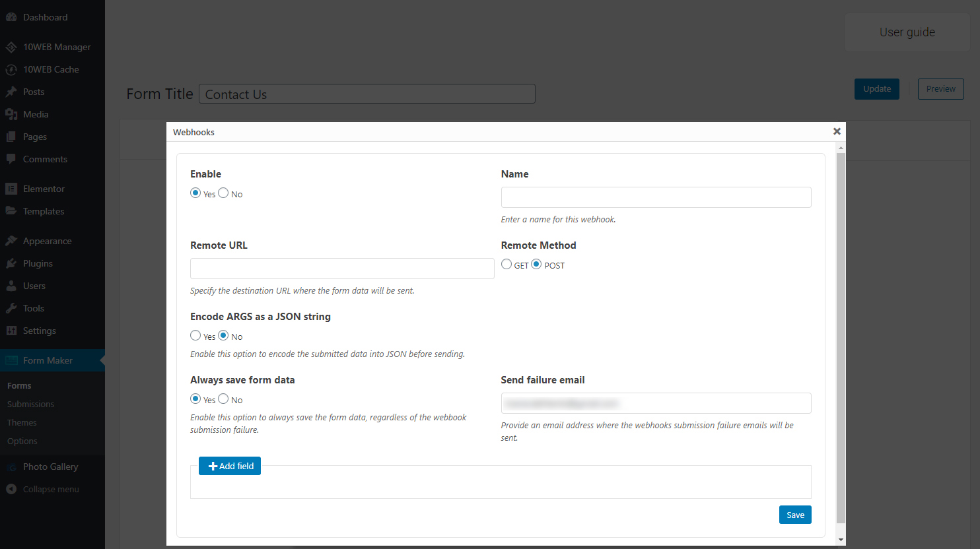
Task: Select No for Enable
Action: (x=223, y=193)
